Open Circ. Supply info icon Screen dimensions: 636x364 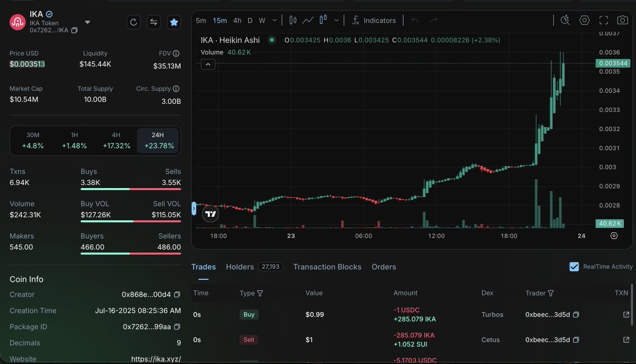pos(176,89)
